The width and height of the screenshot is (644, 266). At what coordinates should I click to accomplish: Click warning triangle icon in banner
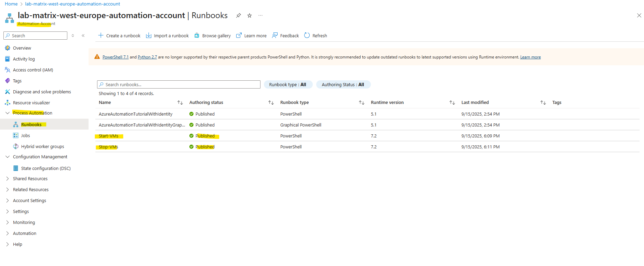pyautogui.click(x=97, y=57)
